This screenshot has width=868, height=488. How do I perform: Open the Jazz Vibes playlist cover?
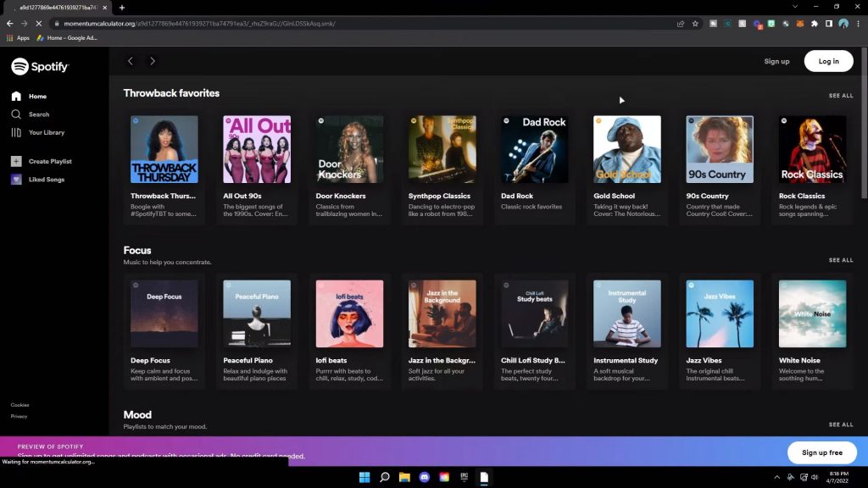pyautogui.click(x=720, y=313)
